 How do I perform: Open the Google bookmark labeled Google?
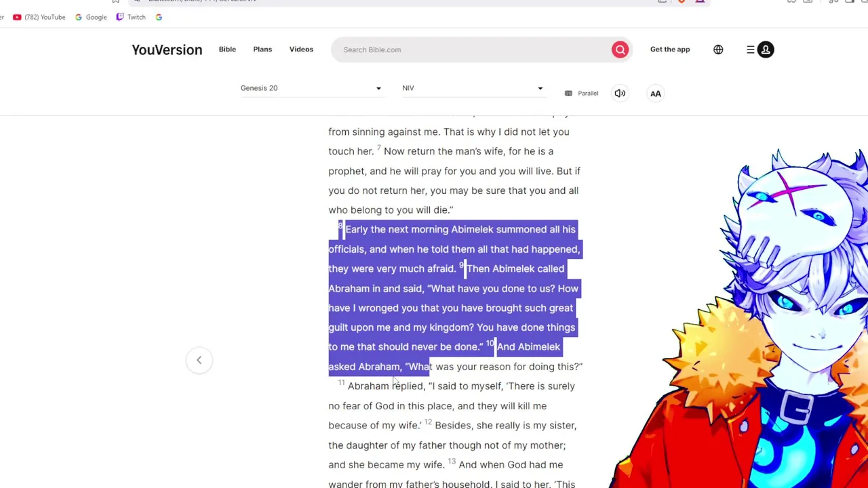91,17
